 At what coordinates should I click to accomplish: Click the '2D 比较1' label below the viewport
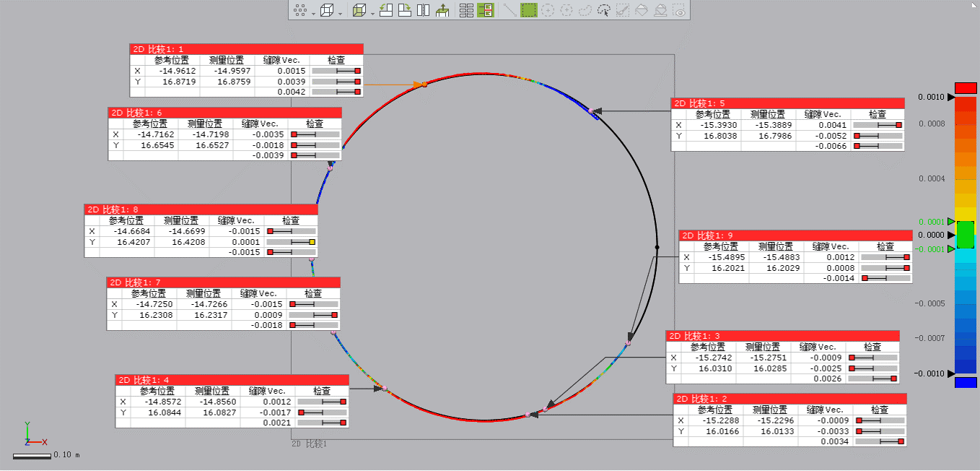click(309, 444)
